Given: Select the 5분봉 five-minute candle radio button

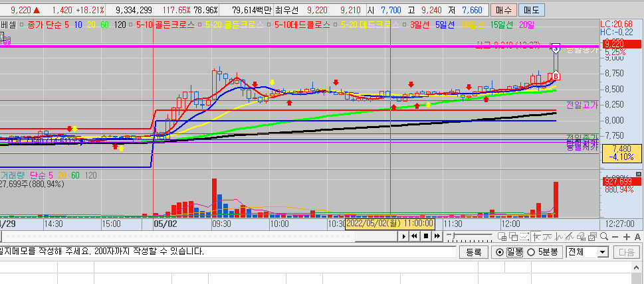Looking at the screenshot, I should pyautogui.click(x=530, y=252).
